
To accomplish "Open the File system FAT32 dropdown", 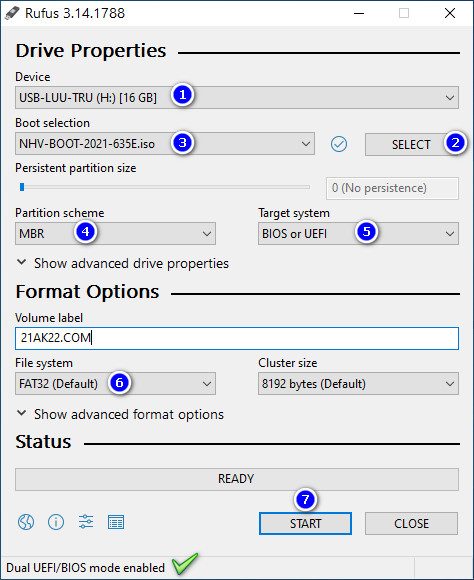I will (x=115, y=384).
